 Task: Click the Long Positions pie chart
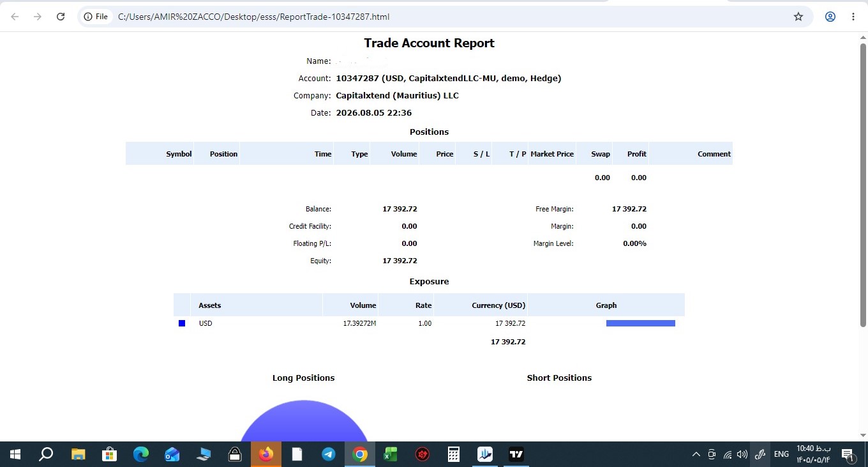304,420
